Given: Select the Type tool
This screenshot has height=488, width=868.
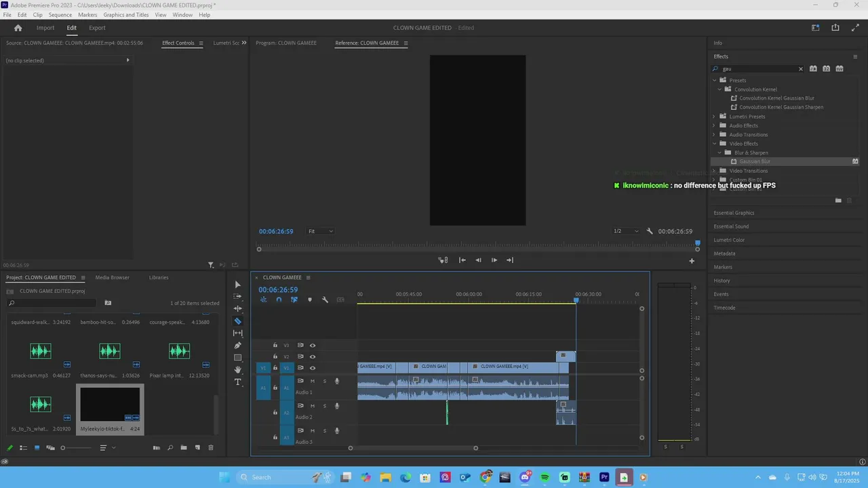Looking at the screenshot, I should (237, 382).
